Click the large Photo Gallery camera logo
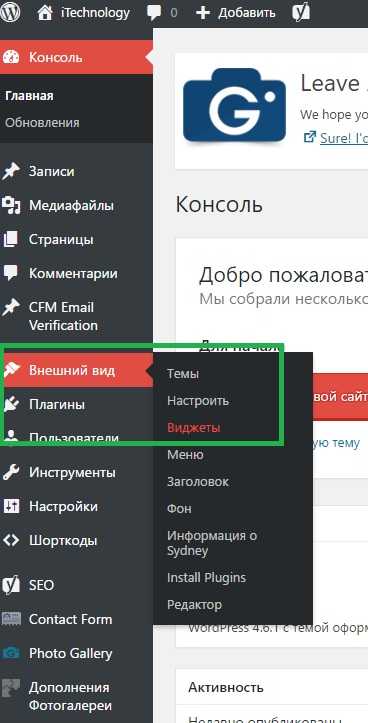This screenshot has height=723, width=368. click(234, 105)
